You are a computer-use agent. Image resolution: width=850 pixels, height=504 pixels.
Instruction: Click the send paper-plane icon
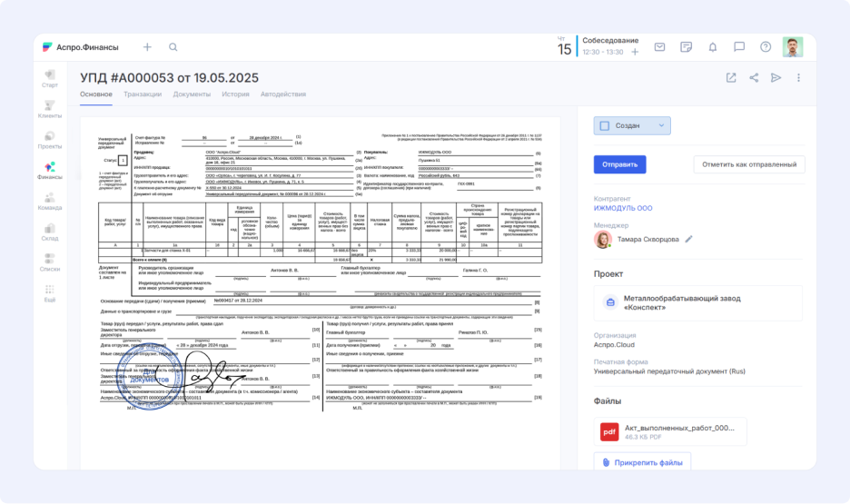tap(776, 77)
